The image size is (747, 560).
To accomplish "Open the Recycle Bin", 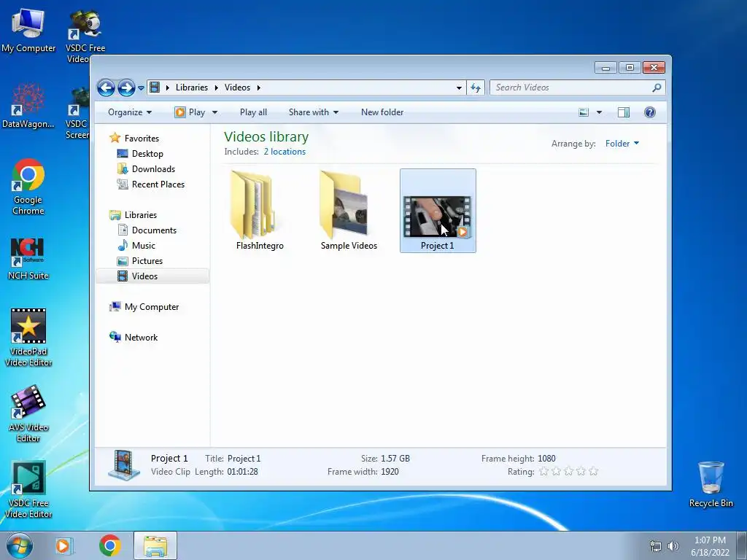I will pyautogui.click(x=711, y=484).
